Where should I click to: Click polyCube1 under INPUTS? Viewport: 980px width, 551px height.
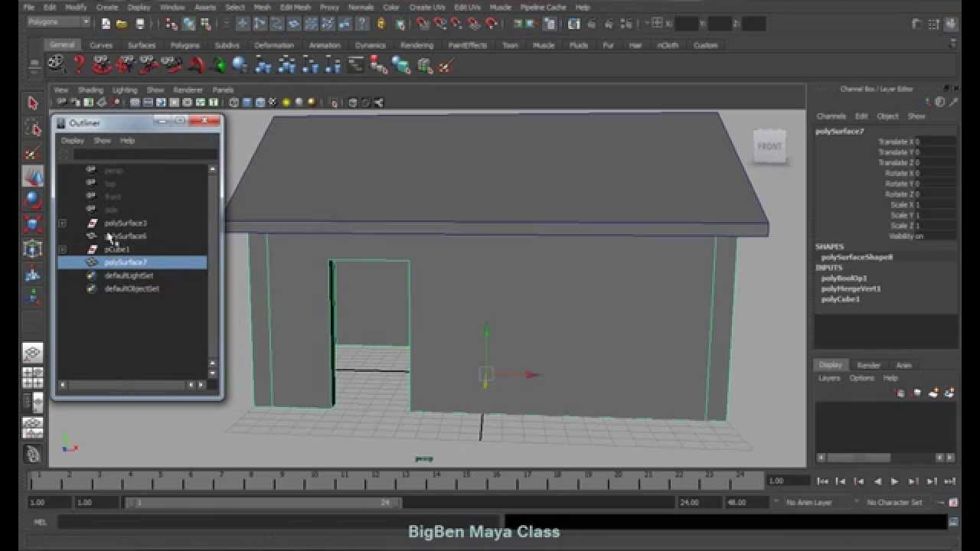840,300
